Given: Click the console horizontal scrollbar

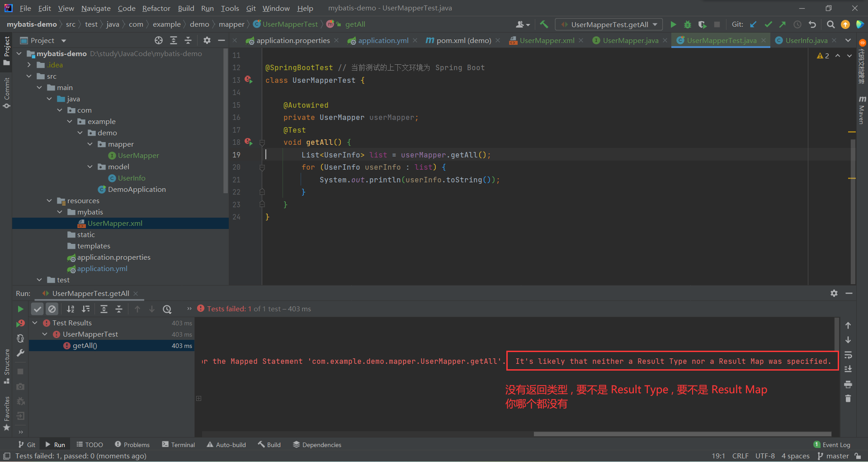Looking at the screenshot, I should click(682, 434).
